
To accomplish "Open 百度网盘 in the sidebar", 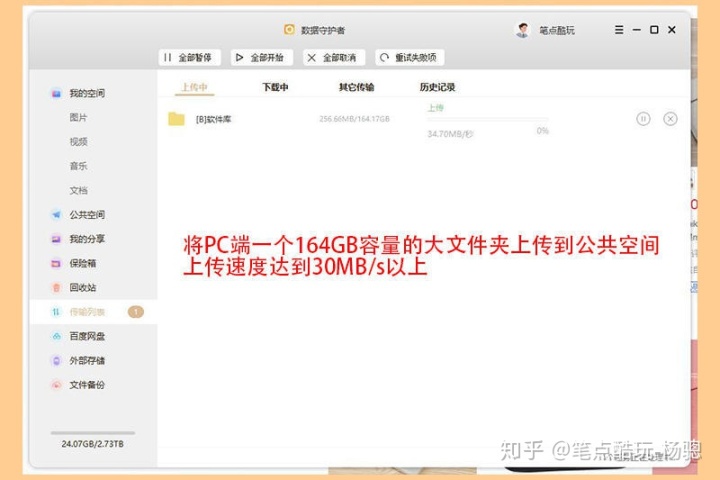I will [x=87, y=337].
